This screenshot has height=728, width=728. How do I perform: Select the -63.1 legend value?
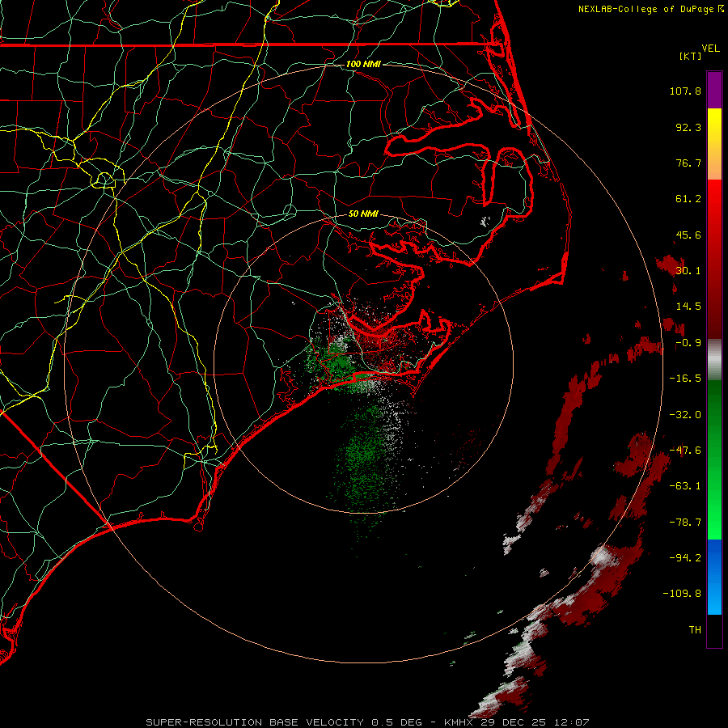(685, 486)
